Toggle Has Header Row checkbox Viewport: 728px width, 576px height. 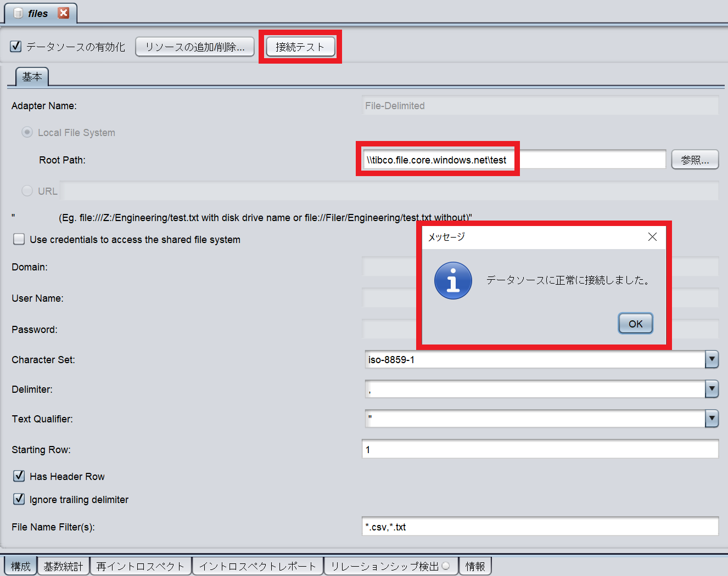[19, 476]
